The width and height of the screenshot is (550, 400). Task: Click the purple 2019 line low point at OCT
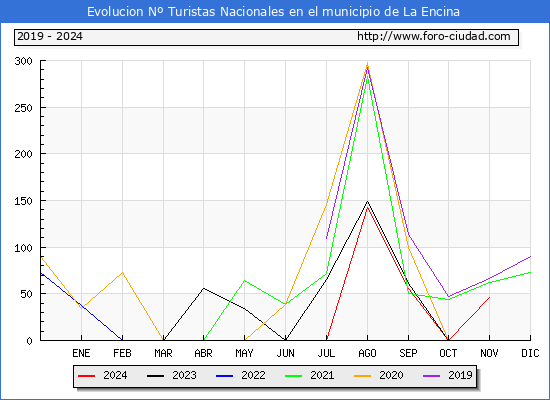448,297
